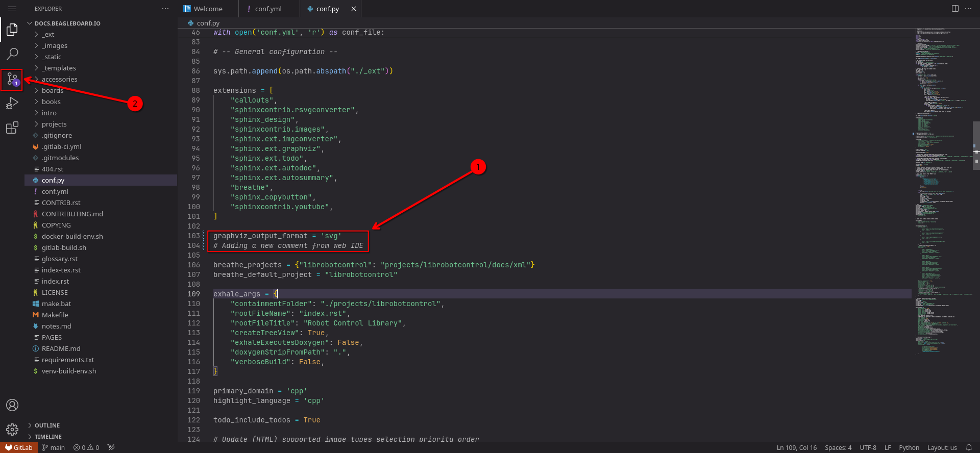Click the main branch indicator
The image size is (980, 453).
[54, 447]
